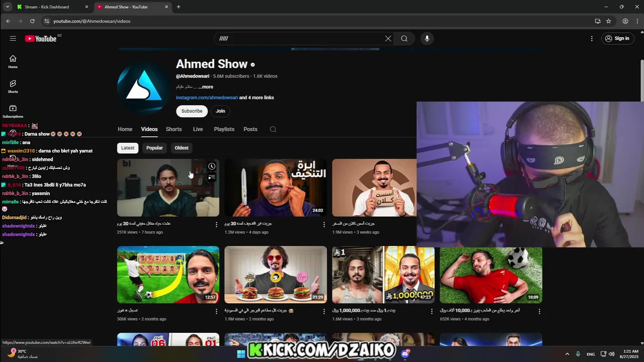Open YouTube settings three-dot menu
This screenshot has height=362, width=644.
click(x=592, y=39)
